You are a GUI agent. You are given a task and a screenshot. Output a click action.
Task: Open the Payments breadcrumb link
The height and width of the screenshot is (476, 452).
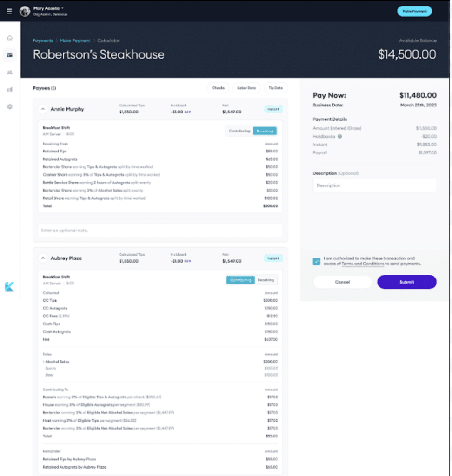tap(43, 40)
